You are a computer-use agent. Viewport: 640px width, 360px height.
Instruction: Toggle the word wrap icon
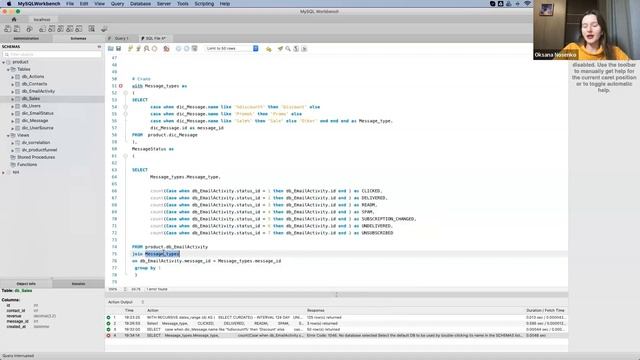pos(304,49)
